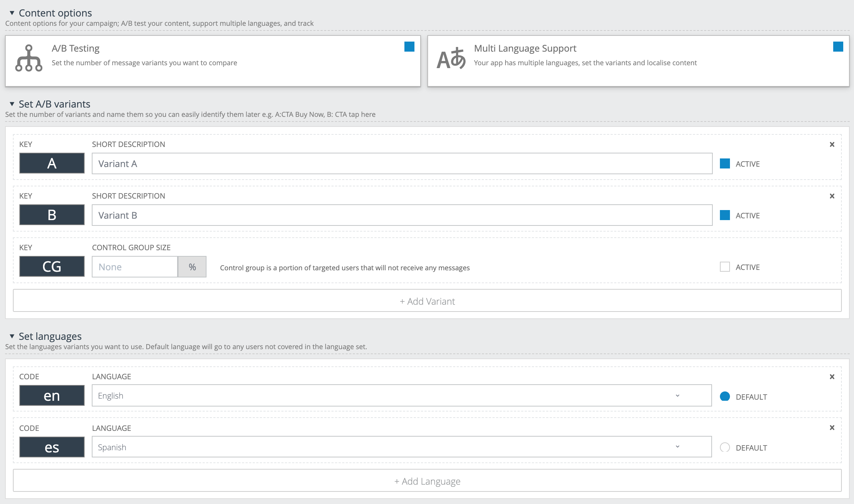Image resolution: width=854 pixels, height=504 pixels.
Task: Open the Spanish language dropdown
Action: [402, 447]
